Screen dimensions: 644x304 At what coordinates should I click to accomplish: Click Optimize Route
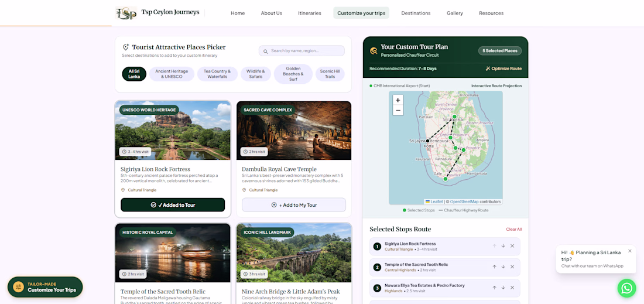[503, 69]
